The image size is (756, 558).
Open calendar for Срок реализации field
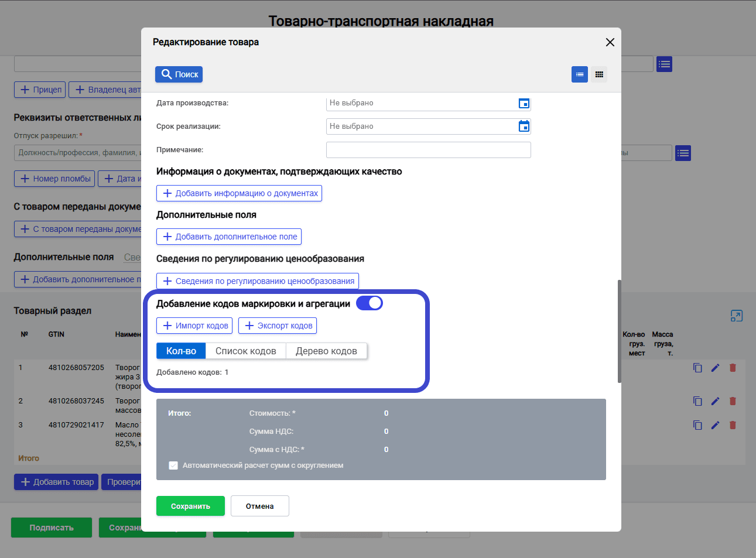(x=524, y=126)
